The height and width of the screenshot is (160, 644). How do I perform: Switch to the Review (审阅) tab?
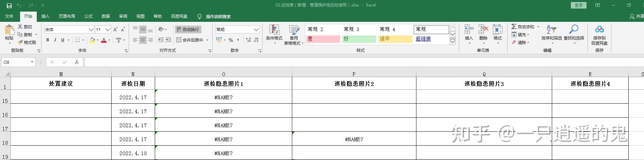123,16
